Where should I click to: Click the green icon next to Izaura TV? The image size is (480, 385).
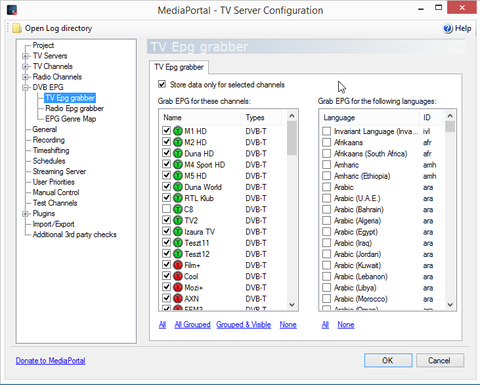coord(178,232)
